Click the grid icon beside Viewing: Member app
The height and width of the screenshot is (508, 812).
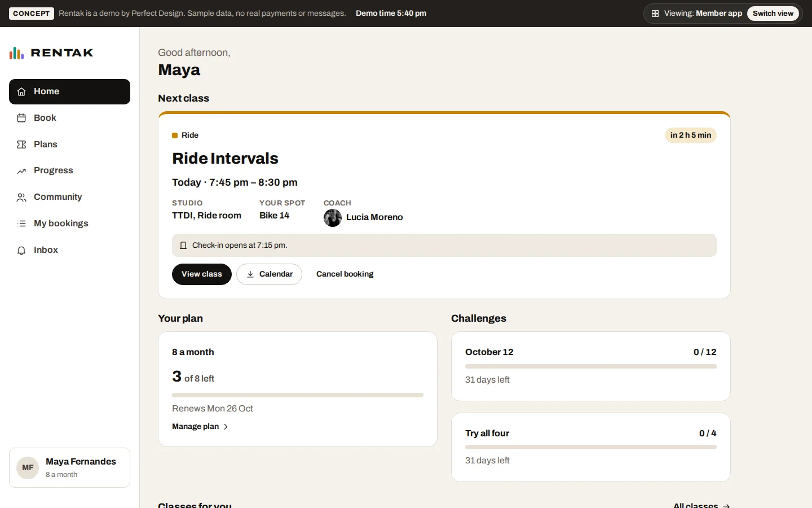point(655,14)
